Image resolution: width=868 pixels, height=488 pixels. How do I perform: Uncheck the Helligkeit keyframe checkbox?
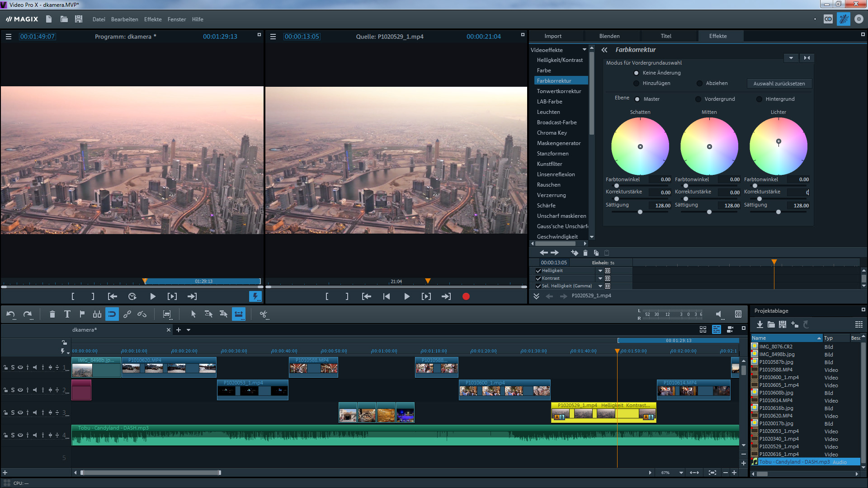point(538,271)
